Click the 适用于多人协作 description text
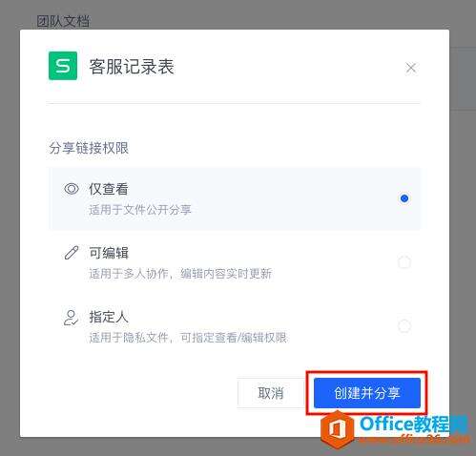The width and height of the screenshot is (476, 456). point(129,274)
